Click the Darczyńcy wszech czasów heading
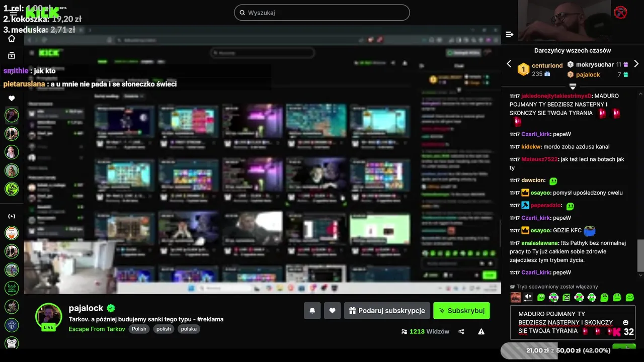Image resolution: width=644 pixels, height=362 pixels. [573, 50]
